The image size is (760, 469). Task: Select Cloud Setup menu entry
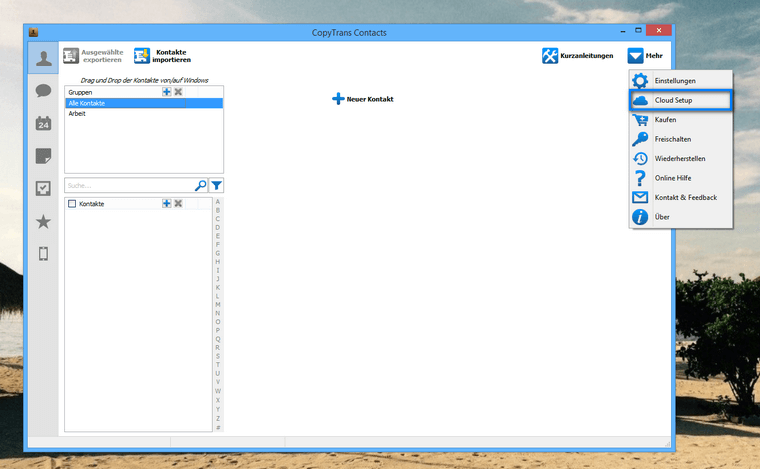click(x=681, y=100)
